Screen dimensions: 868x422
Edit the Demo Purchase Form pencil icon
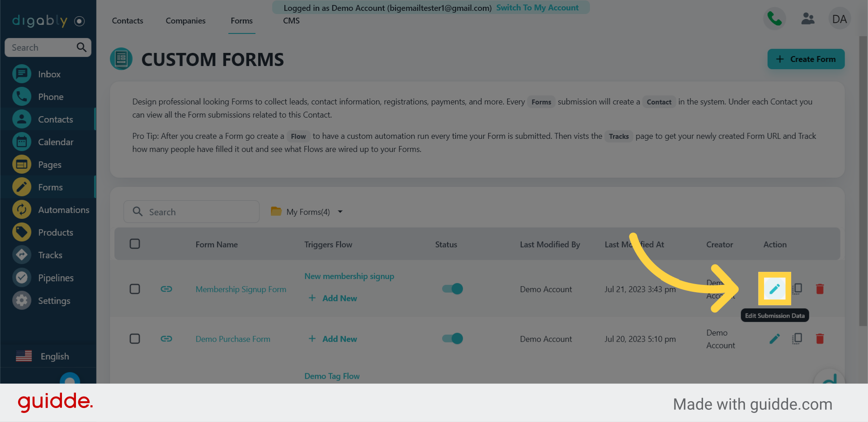[x=774, y=338]
